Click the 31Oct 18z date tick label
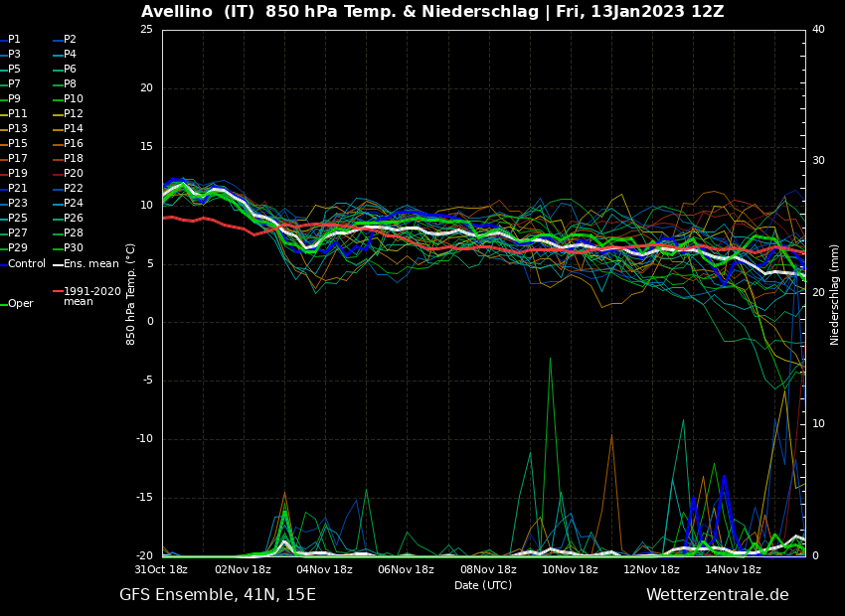 (161, 569)
